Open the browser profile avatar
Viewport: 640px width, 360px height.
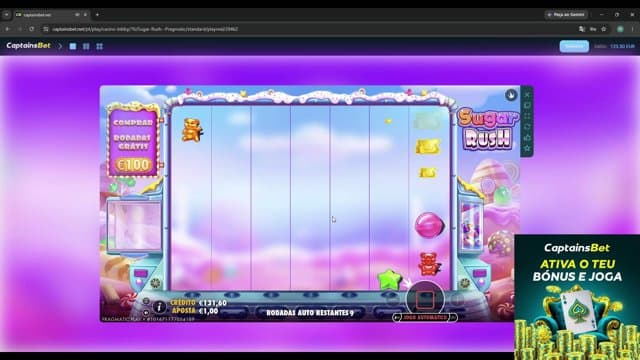(620, 29)
